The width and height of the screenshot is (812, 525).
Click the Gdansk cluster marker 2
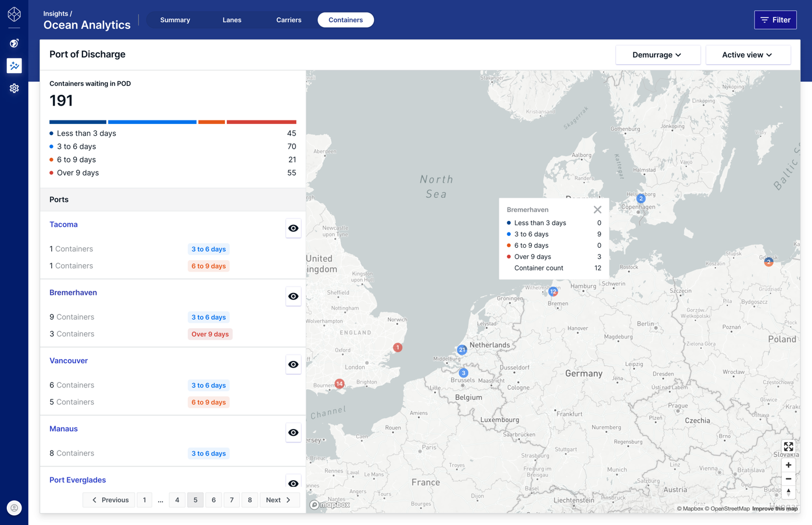(x=769, y=262)
